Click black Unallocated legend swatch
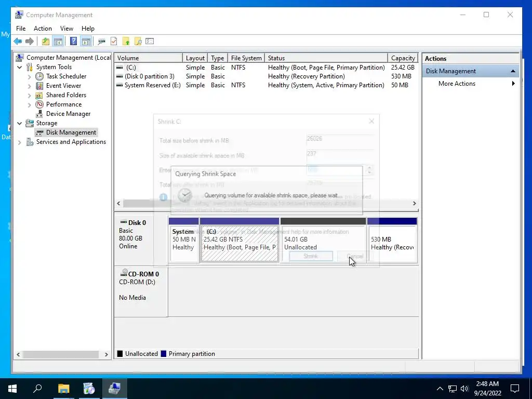The width and height of the screenshot is (532, 399). [x=120, y=353]
